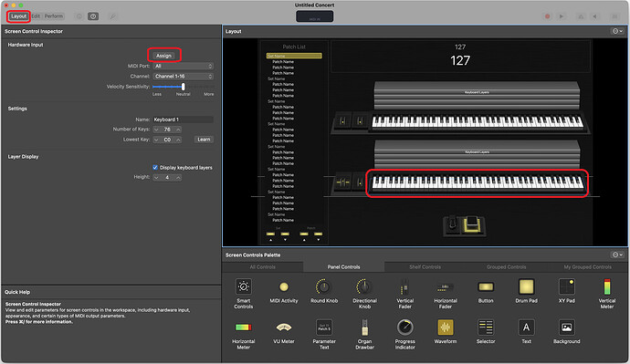This screenshot has width=630, height=364.
Task: Switch to Layout mode
Action: (18, 16)
